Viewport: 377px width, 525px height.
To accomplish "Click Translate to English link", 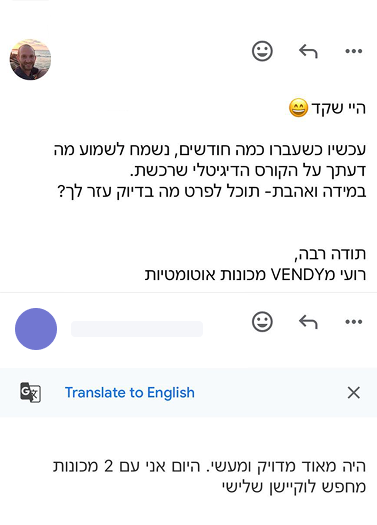I will click(x=130, y=392).
